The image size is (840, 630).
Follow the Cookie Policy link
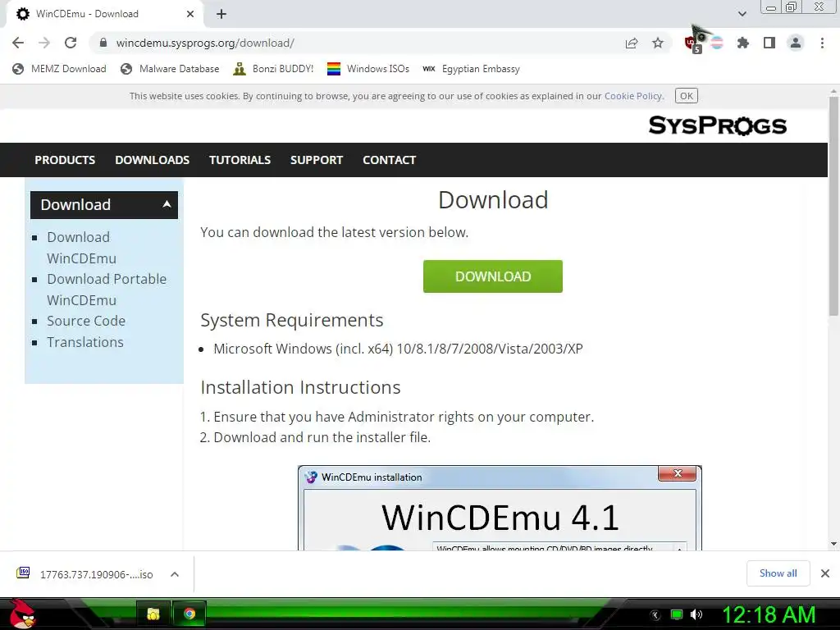click(x=633, y=96)
